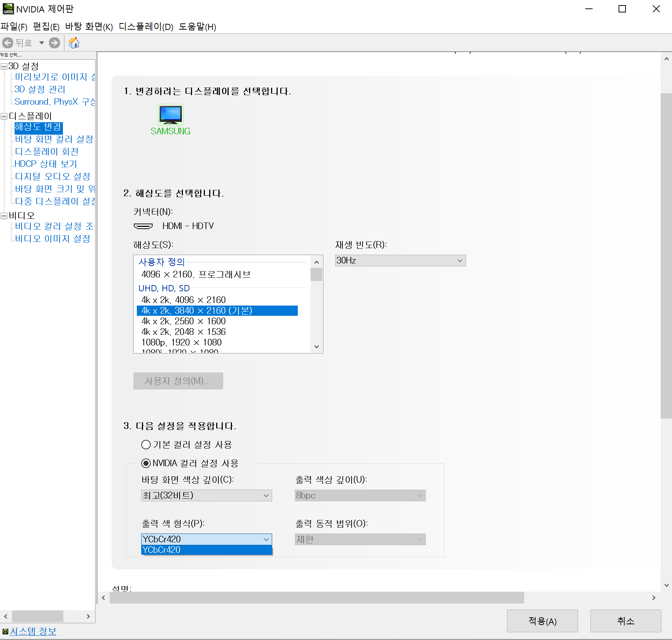Screen dimensions: 672x640
Task: Click main panel horizontal scroll left arrow
Action: [104, 598]
